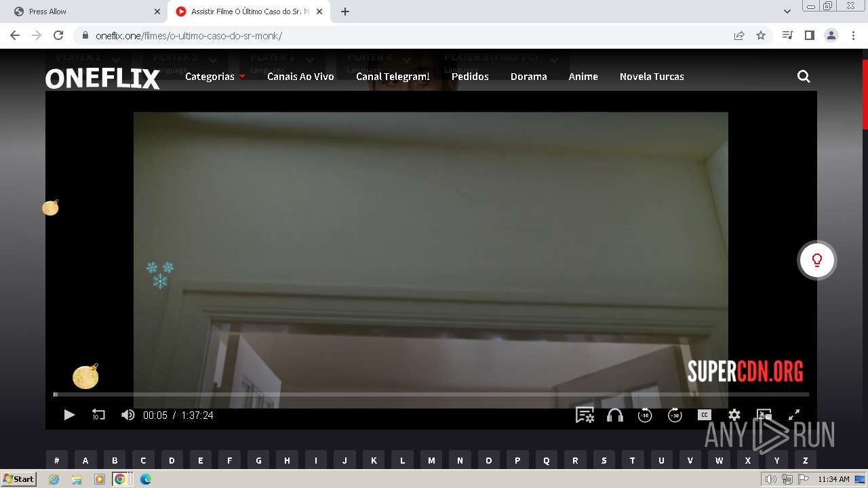Screen dimensions: 868x488
Task: Go back in browser history
Action: click(x=15, y=35)
